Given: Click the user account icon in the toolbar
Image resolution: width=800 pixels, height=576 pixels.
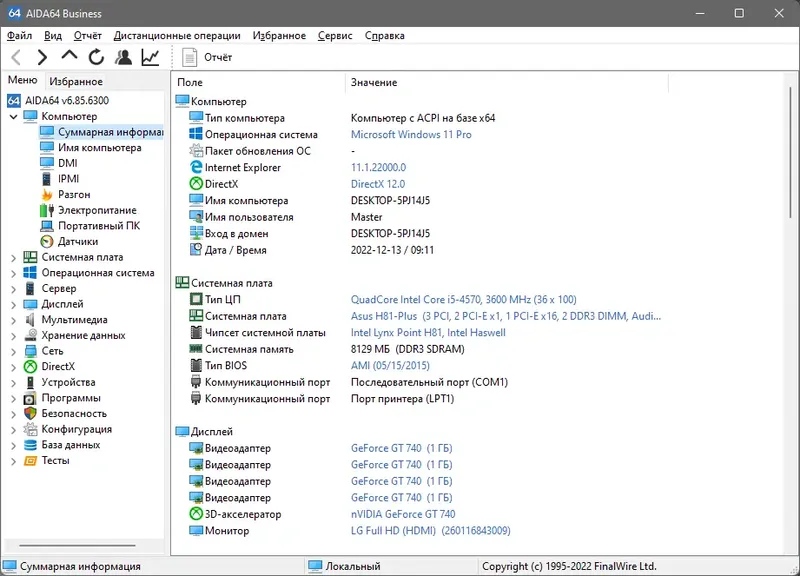Looking at the screenshot, I should click(122, 57).
